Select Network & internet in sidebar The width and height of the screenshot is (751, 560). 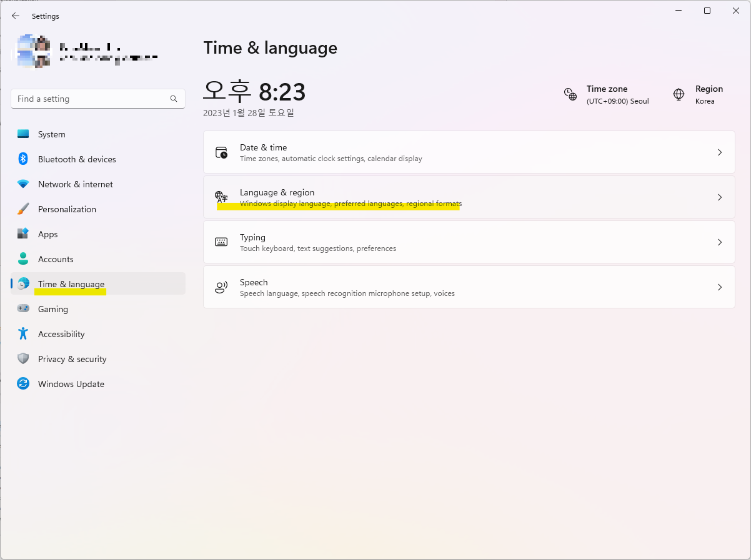coord(98,184)
